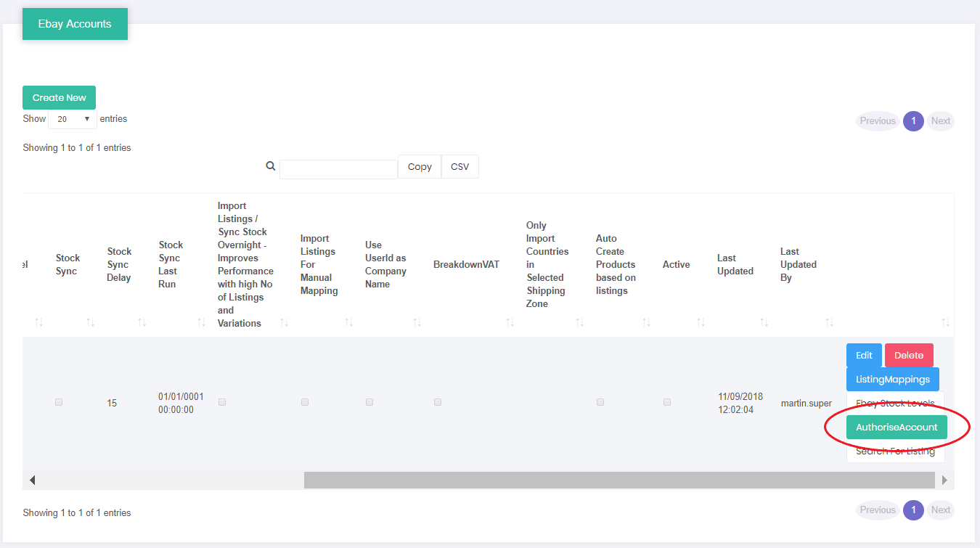Click the 11/09/2018 12:02:04 cell

pos(740,403)
